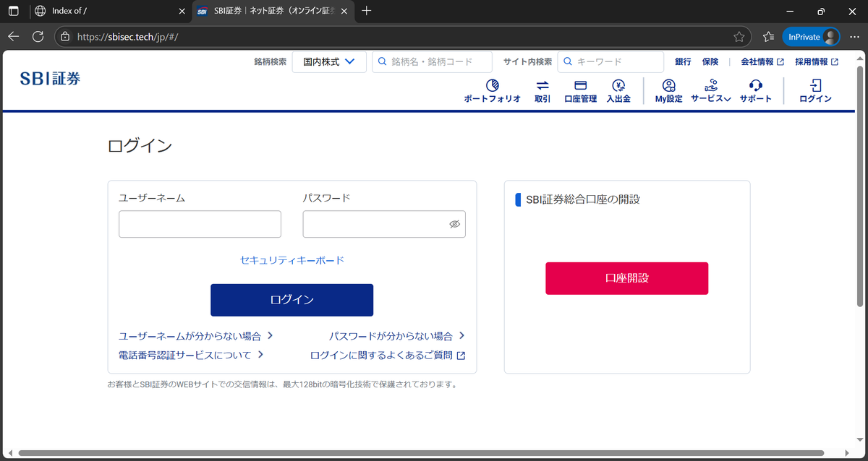Open the 銀行 menu item

click(x=683, y=62)
